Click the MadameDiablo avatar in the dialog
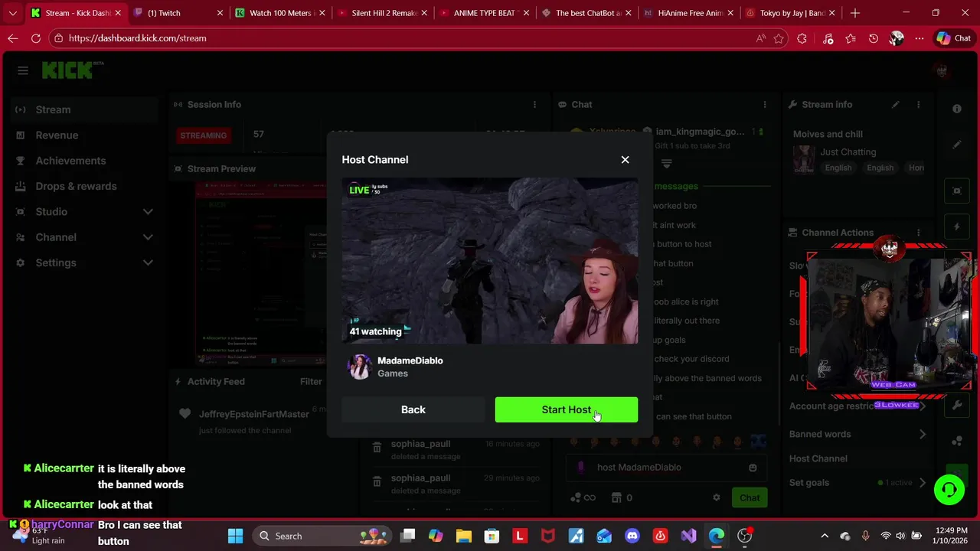The height and width of the screenshot is (551, 980). (x=360, y=367)
